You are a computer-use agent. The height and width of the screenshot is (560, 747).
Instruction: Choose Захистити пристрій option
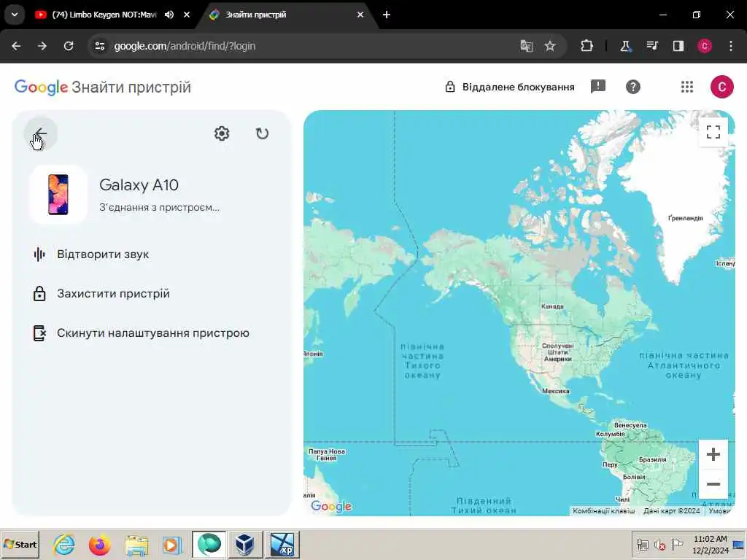(x=101, y=294)
